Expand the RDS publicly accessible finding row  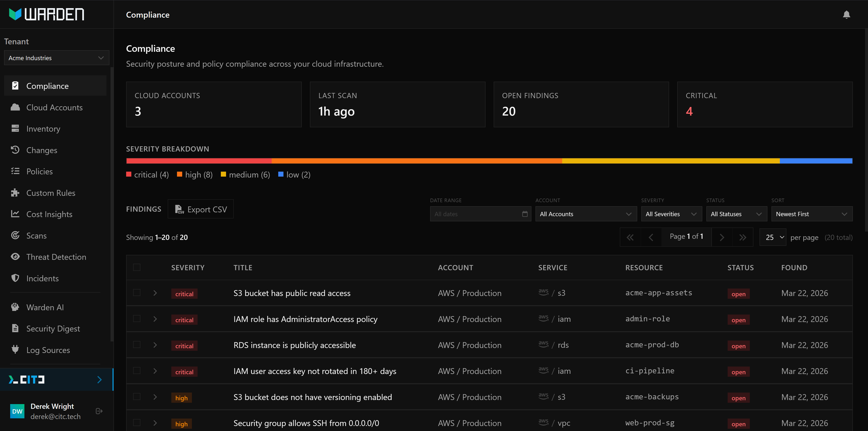155,345
